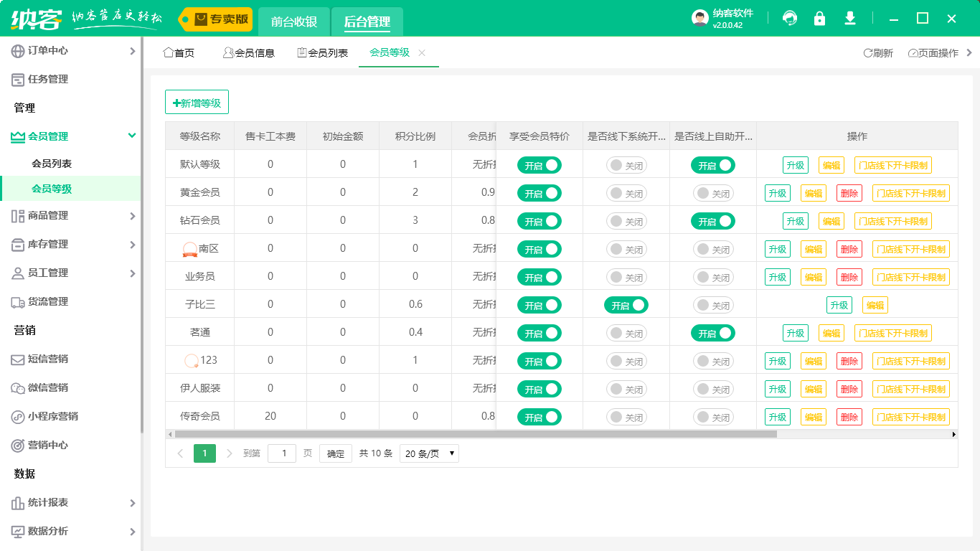Screen dimensions: 980x551
Task: Click the 营销中心 sidebar icon
Action: point(16,445)
